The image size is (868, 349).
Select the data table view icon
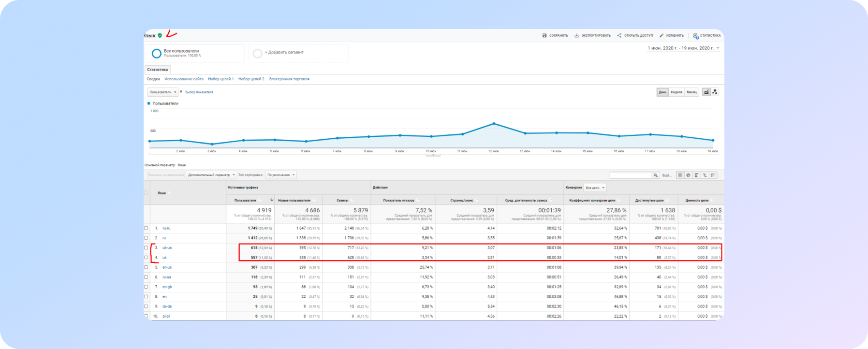click(x=680, y=175)
